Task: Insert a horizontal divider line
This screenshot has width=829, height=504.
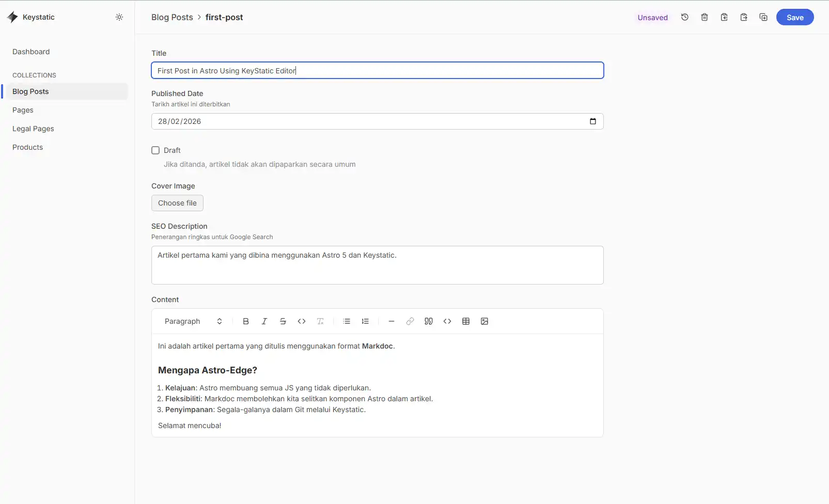Action: [x=392, y=321]
